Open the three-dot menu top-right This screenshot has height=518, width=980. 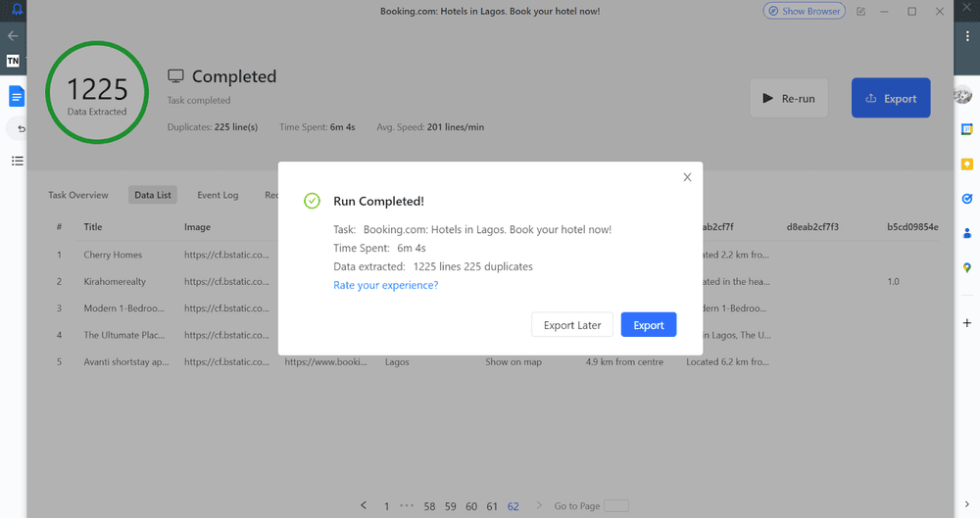[x=967, y=37]
